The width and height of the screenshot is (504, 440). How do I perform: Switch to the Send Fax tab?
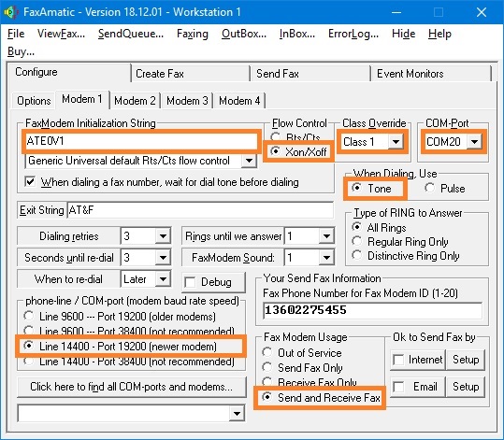coord(310,74)
